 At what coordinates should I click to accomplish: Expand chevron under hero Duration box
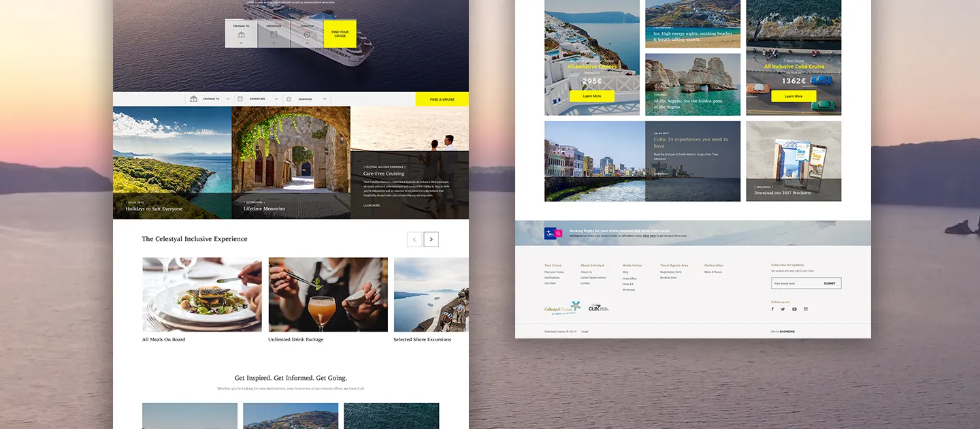[x=307, y=43]
